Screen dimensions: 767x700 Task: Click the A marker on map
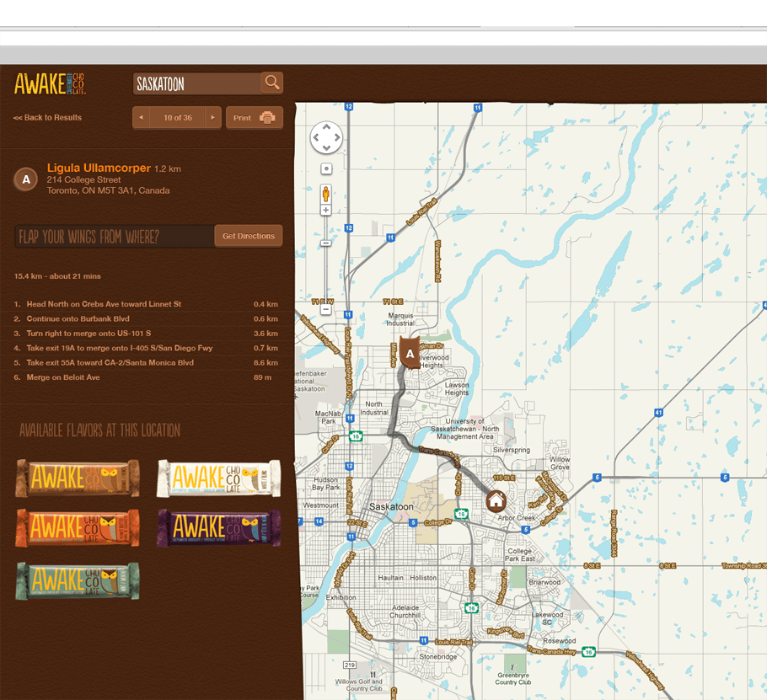tap(410, 351)
